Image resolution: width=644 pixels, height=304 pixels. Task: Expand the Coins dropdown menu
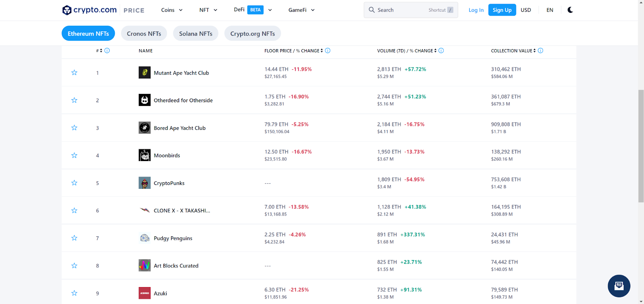click(172, 10)
